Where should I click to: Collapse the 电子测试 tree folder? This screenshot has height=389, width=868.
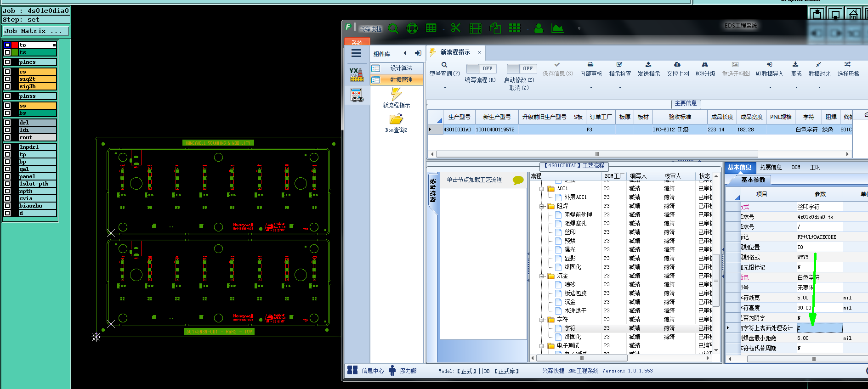point(542,346)
